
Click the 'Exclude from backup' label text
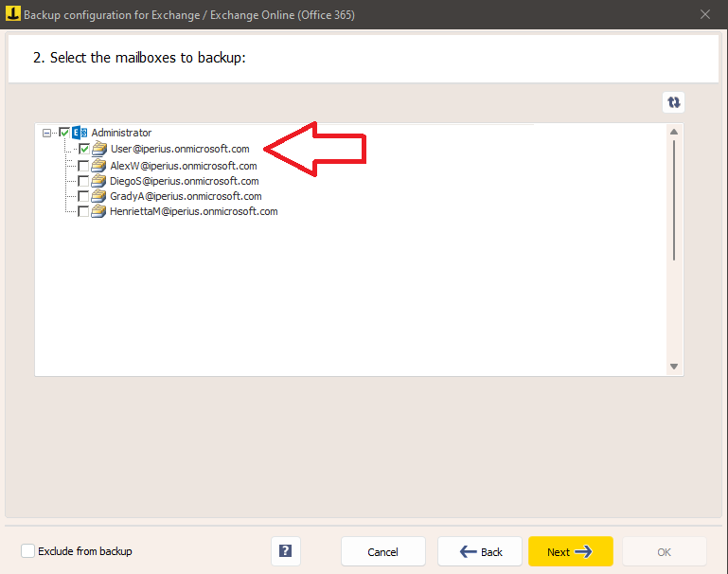[85, 551]
